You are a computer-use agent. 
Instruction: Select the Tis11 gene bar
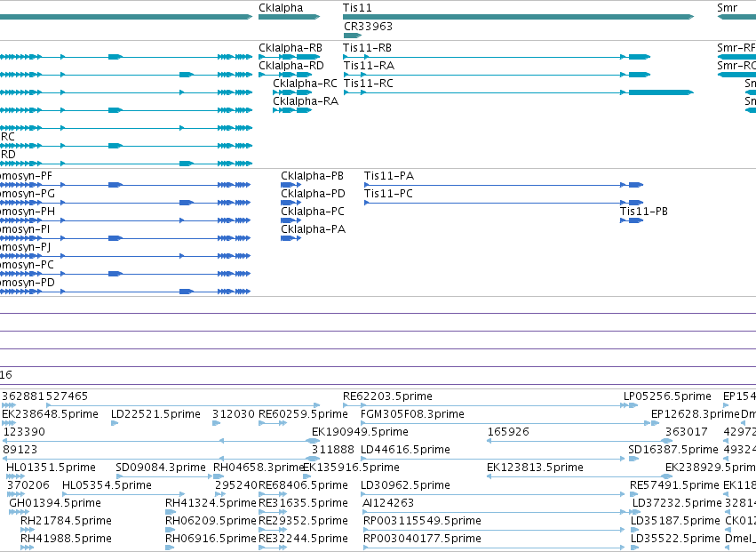518,17
